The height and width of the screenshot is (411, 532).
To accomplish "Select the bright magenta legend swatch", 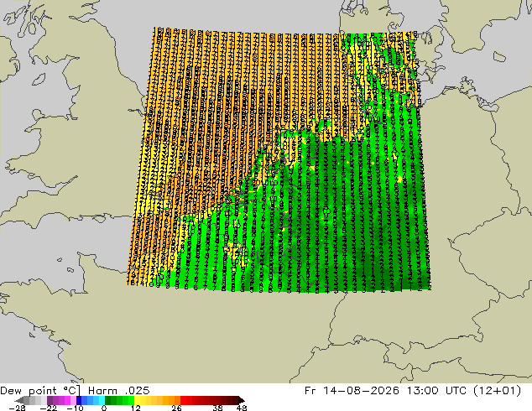I will (x=67, y=400).
